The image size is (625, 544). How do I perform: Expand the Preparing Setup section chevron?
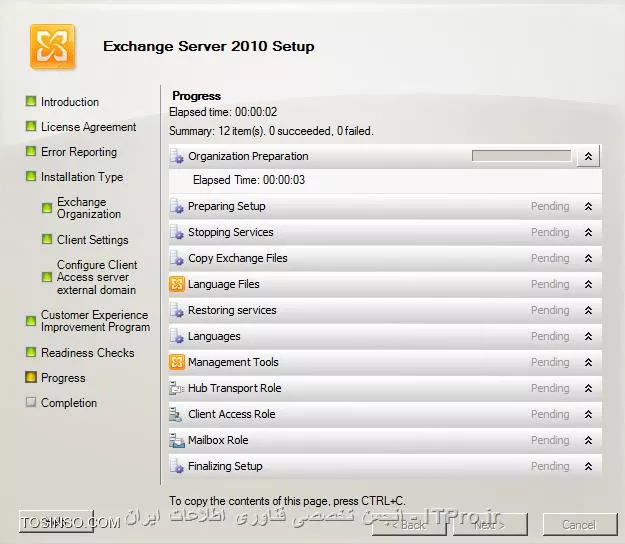tap(588, 206)
